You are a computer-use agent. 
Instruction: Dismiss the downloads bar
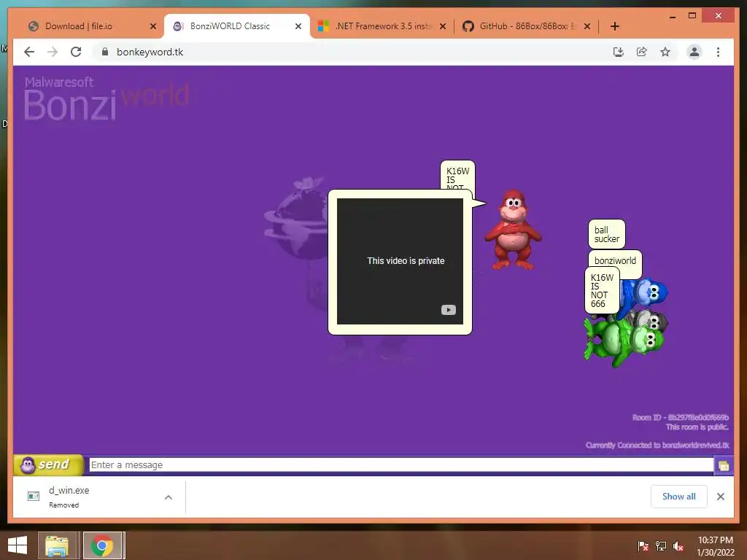point(720,497)
